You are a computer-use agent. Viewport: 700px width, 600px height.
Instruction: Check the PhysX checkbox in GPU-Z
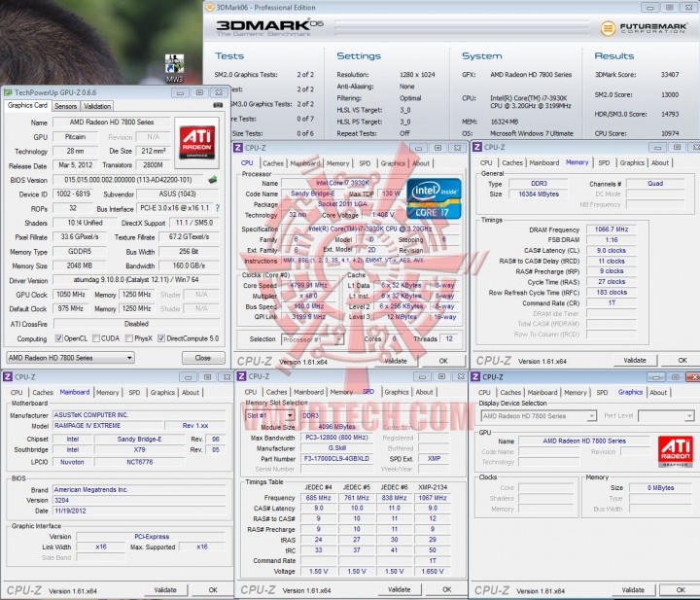point(129,338)
